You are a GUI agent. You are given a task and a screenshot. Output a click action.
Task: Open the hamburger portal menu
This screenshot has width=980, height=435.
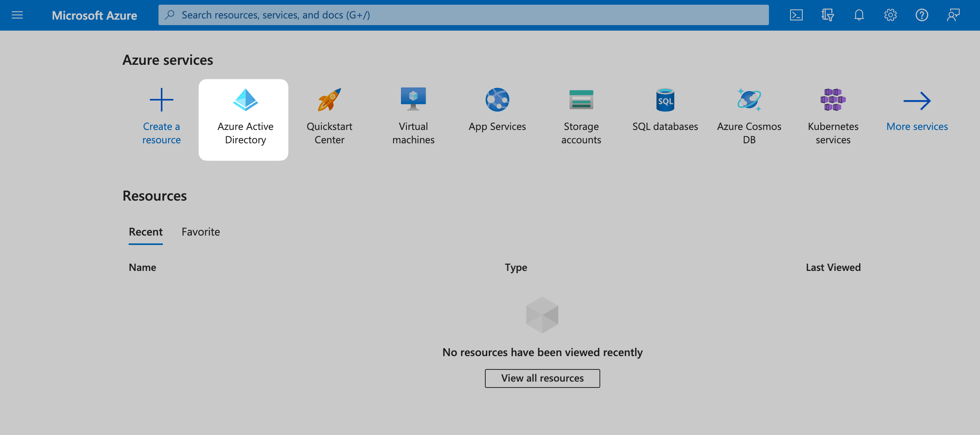(17, 15)
